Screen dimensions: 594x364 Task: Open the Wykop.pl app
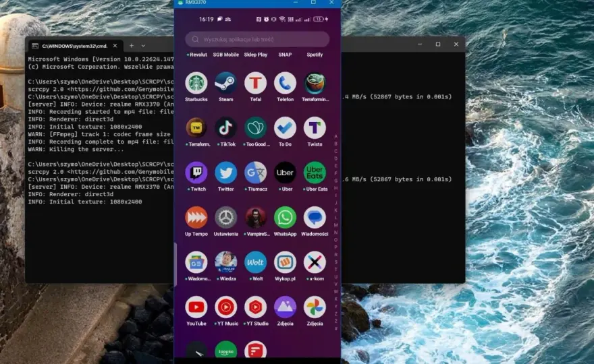pos(285,262)
